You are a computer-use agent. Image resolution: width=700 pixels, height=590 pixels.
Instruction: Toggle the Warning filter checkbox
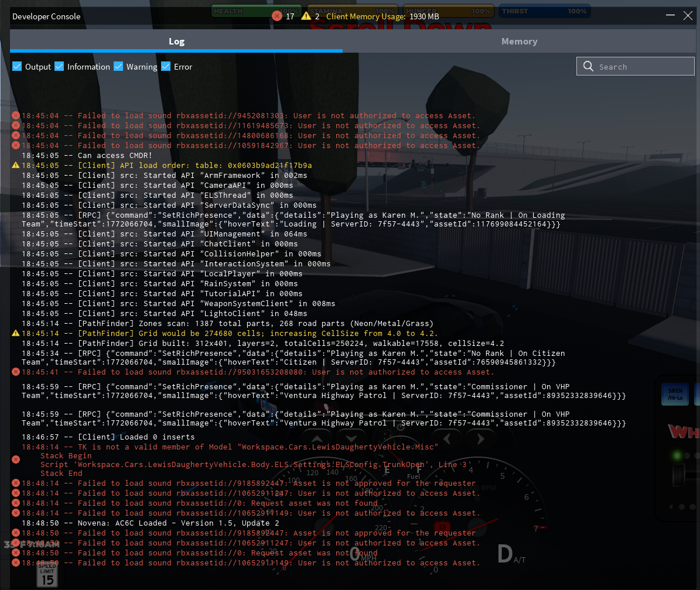[118, 67]
